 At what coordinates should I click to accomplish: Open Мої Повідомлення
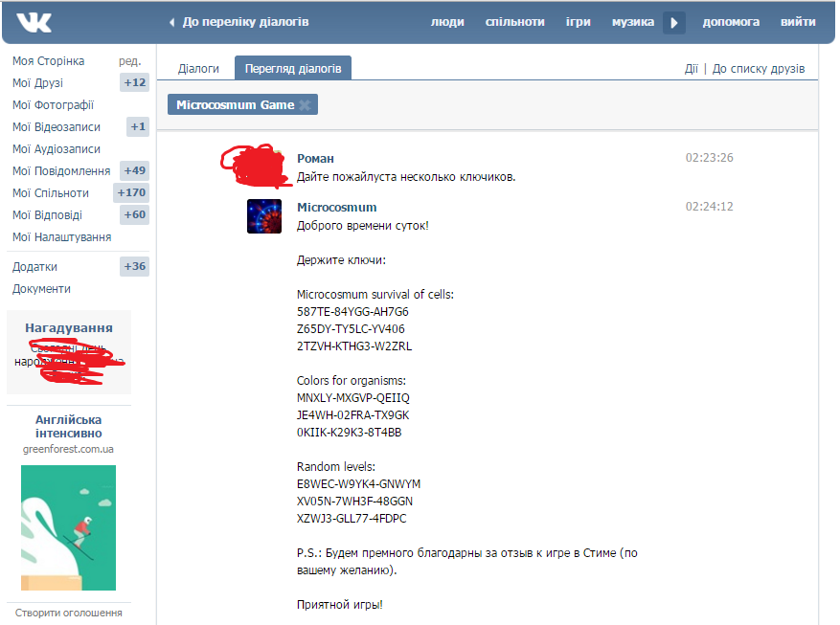pos(61,170)
